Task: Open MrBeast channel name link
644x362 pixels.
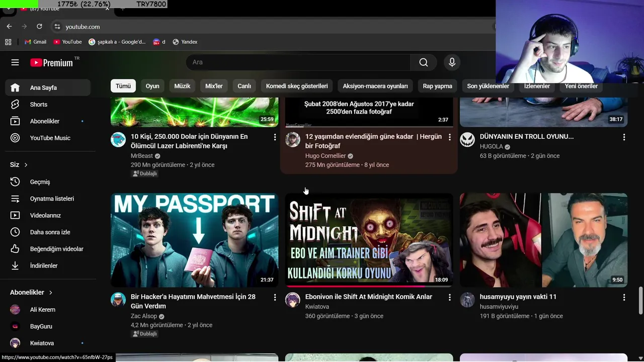Action: click(x=142, y=156)
